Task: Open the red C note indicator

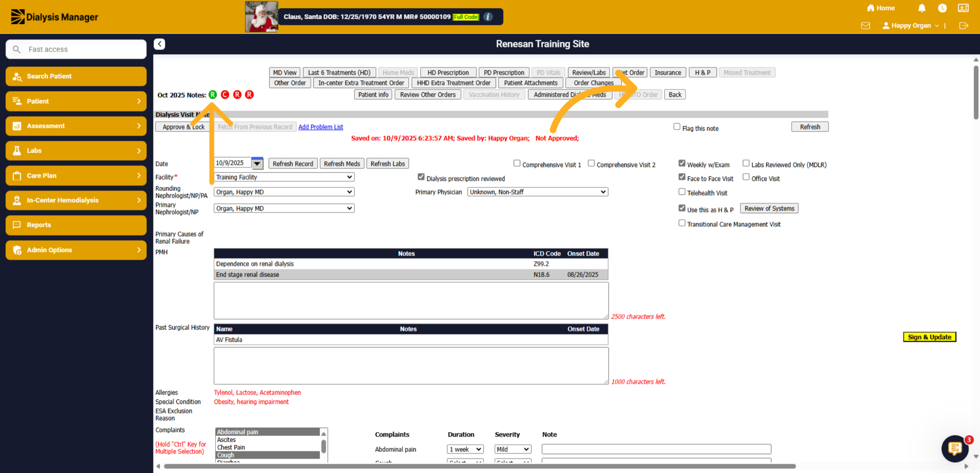Action: point(225,95)
